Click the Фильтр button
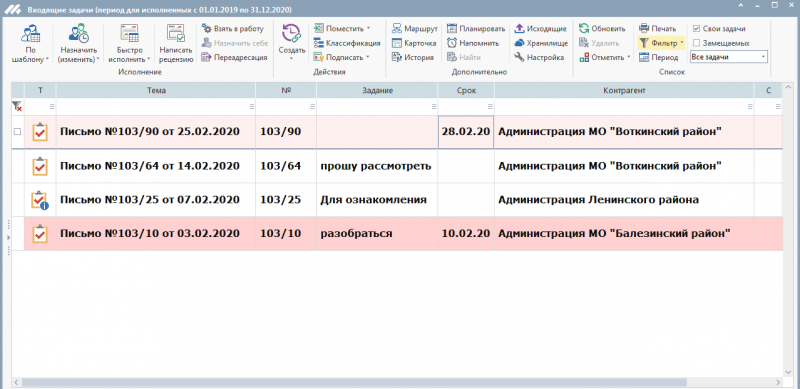Screen dimensions: 800x389 click(661, 43)
